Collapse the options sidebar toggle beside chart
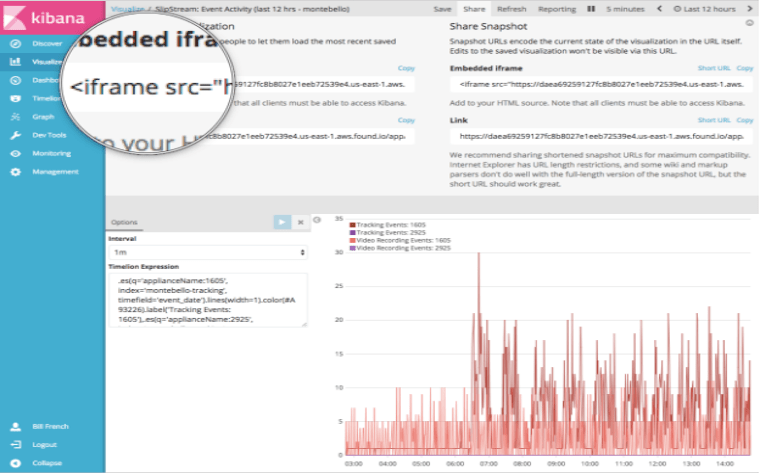760x473 pixels. point(317,220)
